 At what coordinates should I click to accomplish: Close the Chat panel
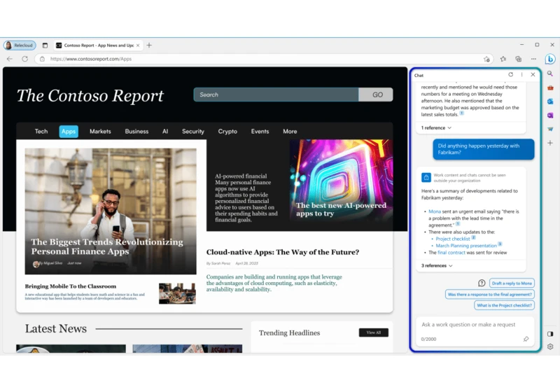click(533, 75)
